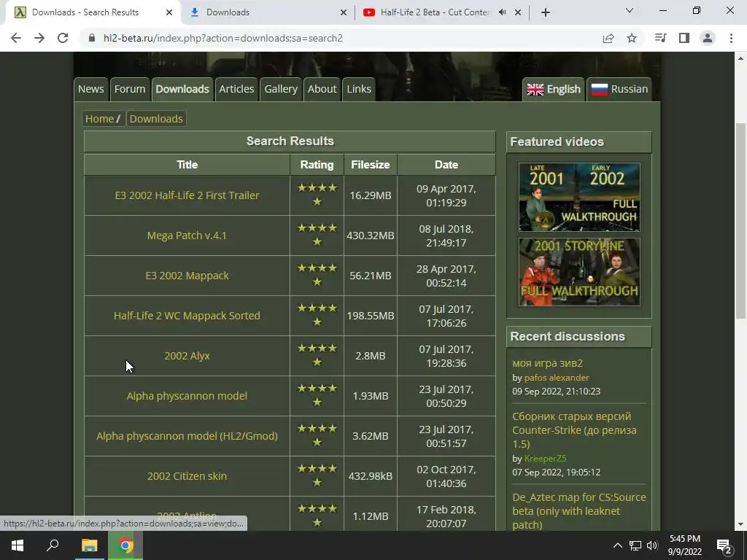This screenshot has width=747, height=560.
Task: Sort results by Date column header
Action: point(446,165)
